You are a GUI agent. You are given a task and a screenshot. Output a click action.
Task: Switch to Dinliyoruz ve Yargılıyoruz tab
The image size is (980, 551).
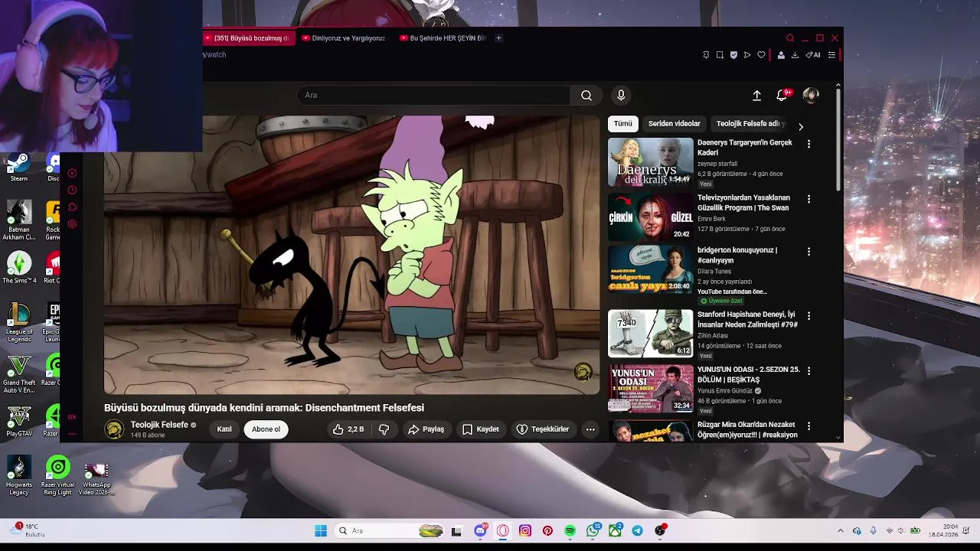click(346, 37)
